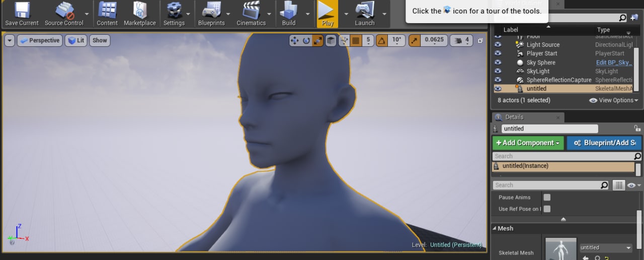Viewport: 644px width, 260px height.
Task: Toggle visibility of SkyLight actor
Action: 498,71
